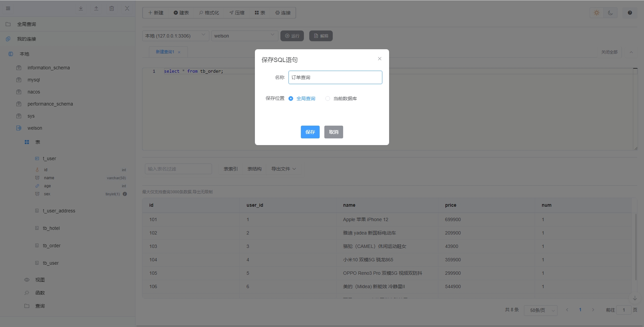
Task: Open the tb_hotel table
Action: pyautogui.click(x=51, y=228)
